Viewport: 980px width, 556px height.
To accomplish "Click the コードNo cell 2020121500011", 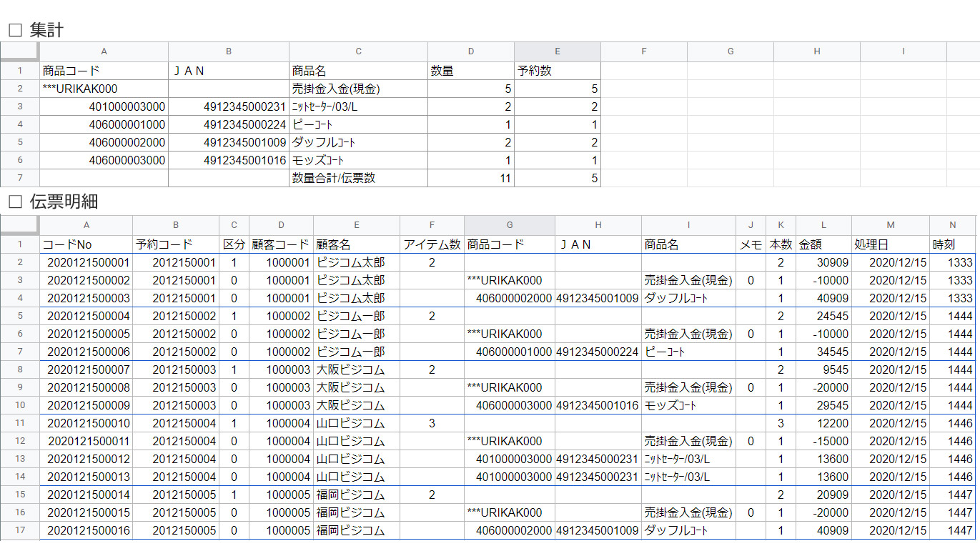I will (86, 441).
